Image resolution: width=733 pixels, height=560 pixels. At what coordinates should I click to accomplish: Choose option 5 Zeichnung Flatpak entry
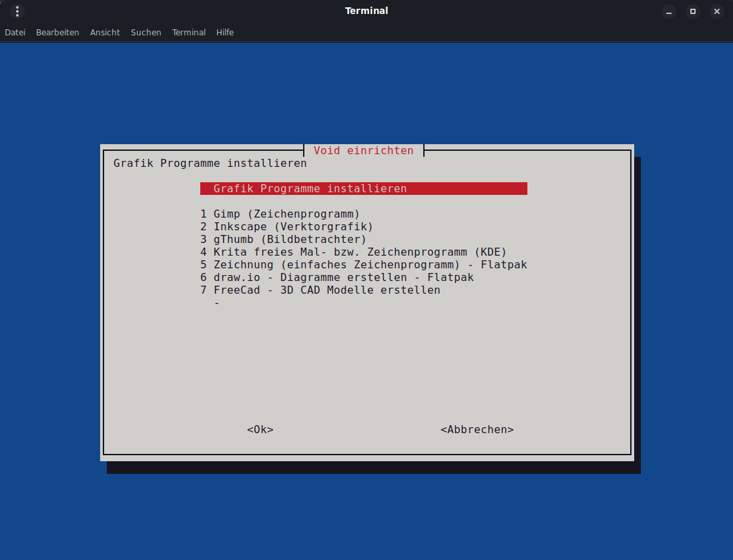363,265
